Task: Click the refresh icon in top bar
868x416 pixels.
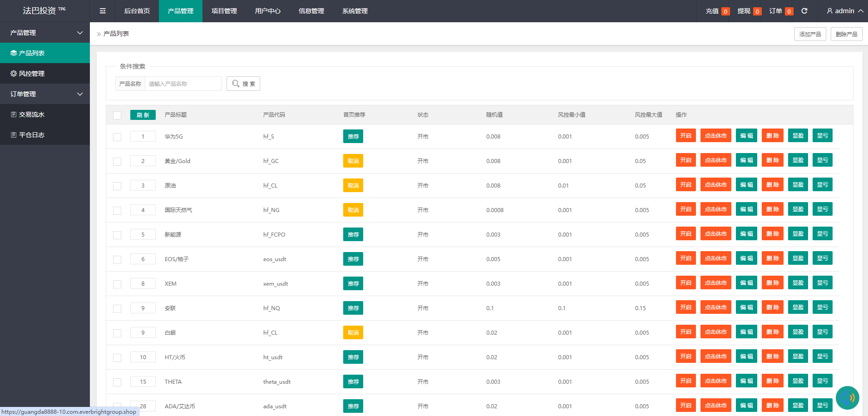Action: pyautogui.click(x=804, y=11)
